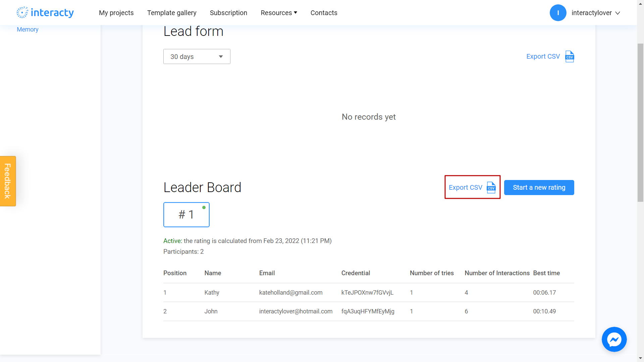The height and width of the screenshot is (362, 644).
Task: Expand the 30 days date range dropdown
Action: (196, 56)
